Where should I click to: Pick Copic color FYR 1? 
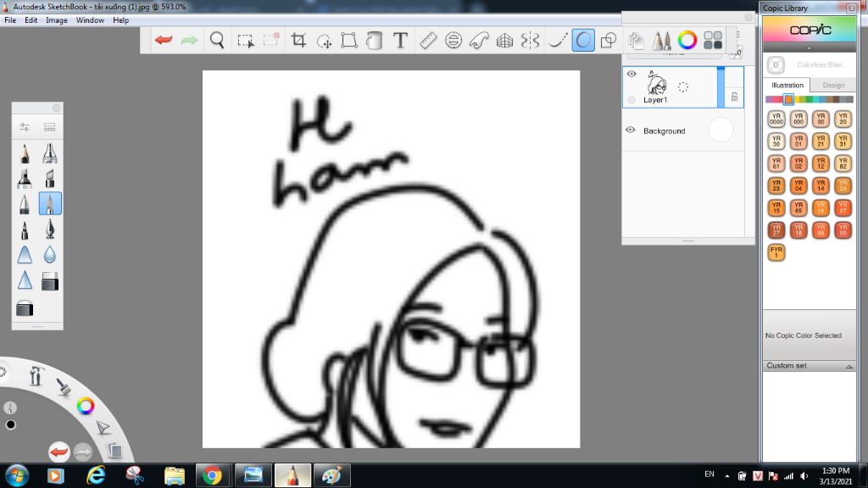pos(776,252)
